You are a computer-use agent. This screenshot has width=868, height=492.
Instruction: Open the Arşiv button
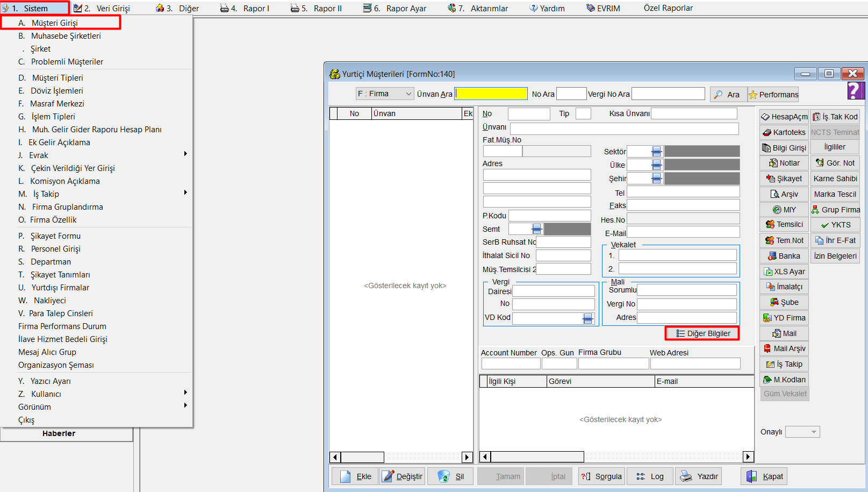[x=784, y=194]
